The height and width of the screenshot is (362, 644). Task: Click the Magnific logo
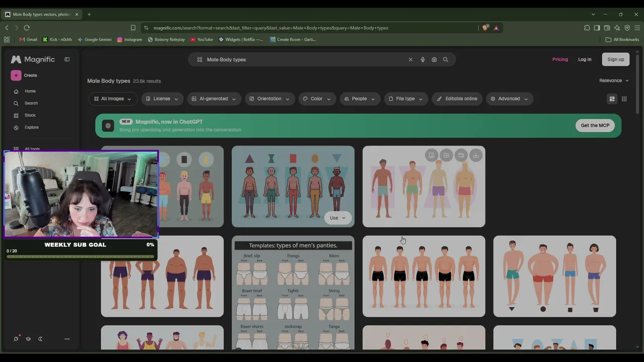point(33,59)
